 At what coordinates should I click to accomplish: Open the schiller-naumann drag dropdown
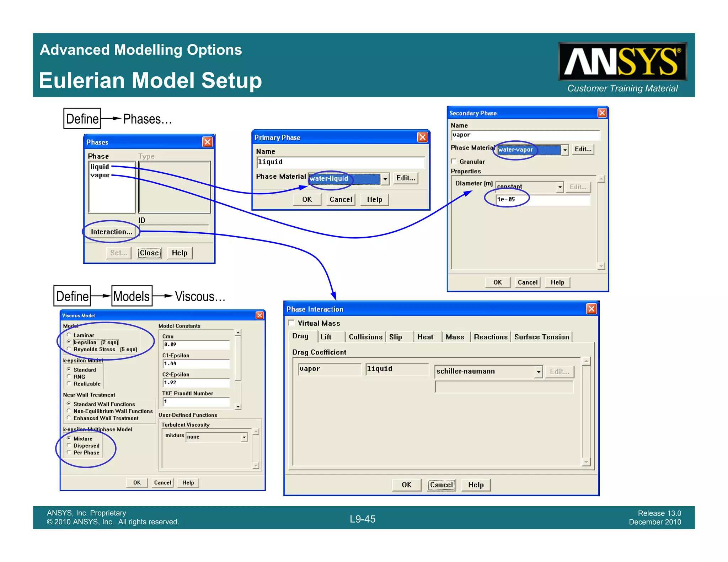click(x=539, y=372)
